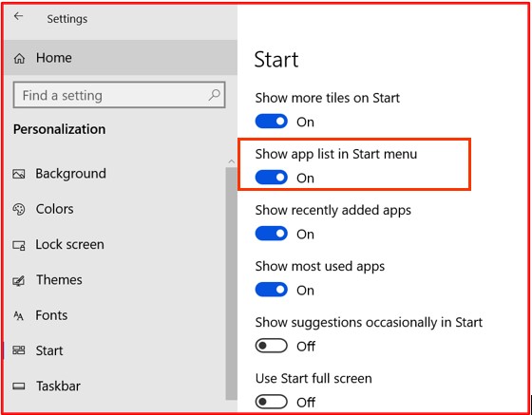Click the Themes brush icon
The image size is (532, 415).
[19, 280]
